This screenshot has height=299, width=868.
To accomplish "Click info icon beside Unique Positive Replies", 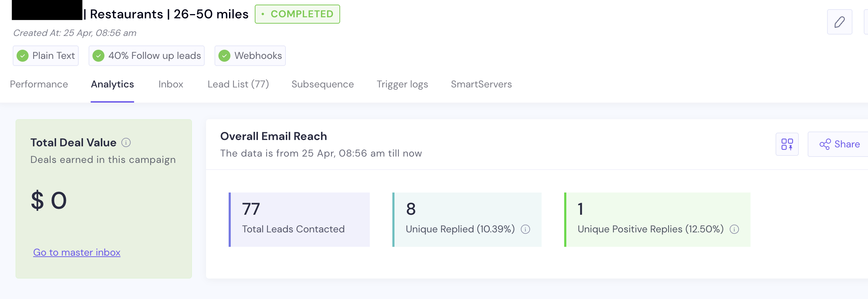I will point(734,229).
